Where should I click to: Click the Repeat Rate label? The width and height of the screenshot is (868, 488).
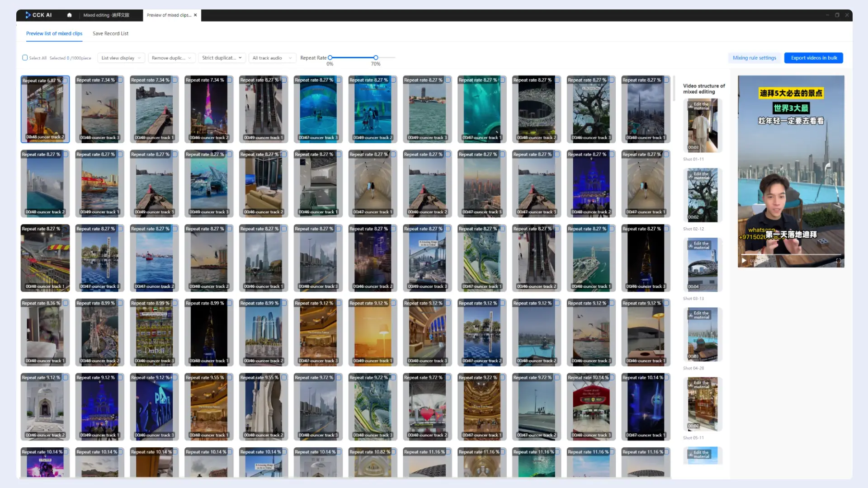[313, 58]
